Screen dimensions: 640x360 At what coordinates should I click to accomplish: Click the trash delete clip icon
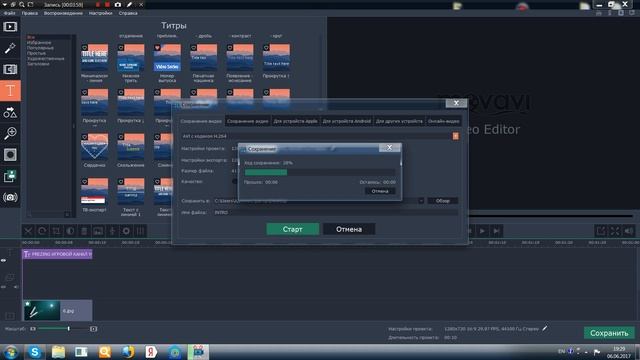[x=84, y=231]
